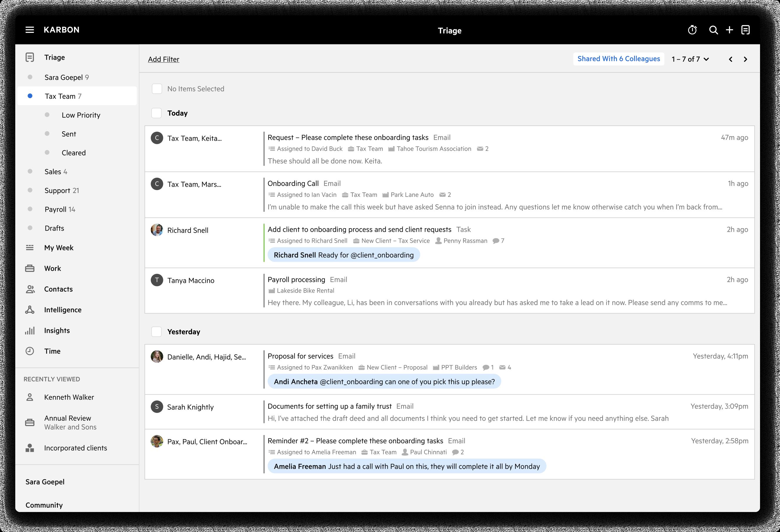780x532 pixels.
Task: Open the Contacts icon in sidebar
Action: point(30,289)
